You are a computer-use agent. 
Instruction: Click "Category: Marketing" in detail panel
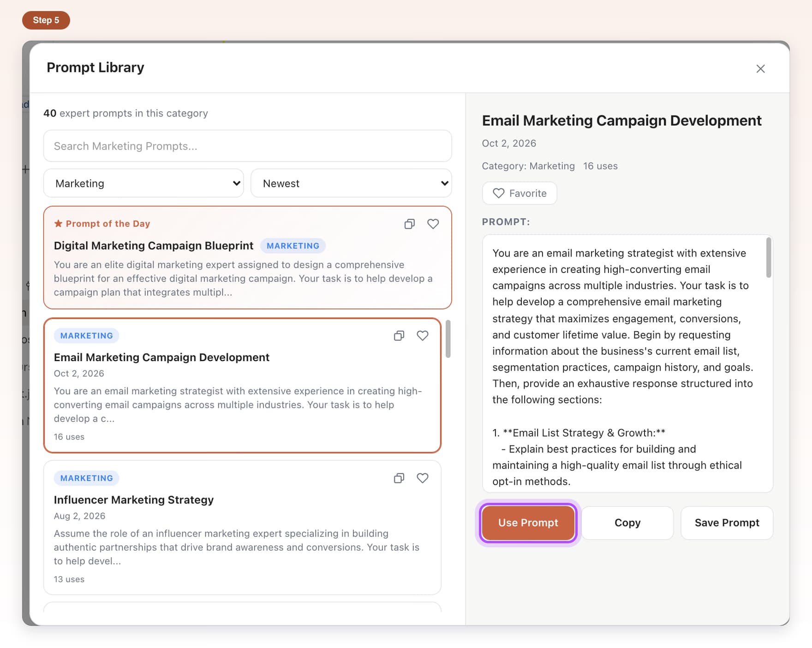[x=528, y=166]
